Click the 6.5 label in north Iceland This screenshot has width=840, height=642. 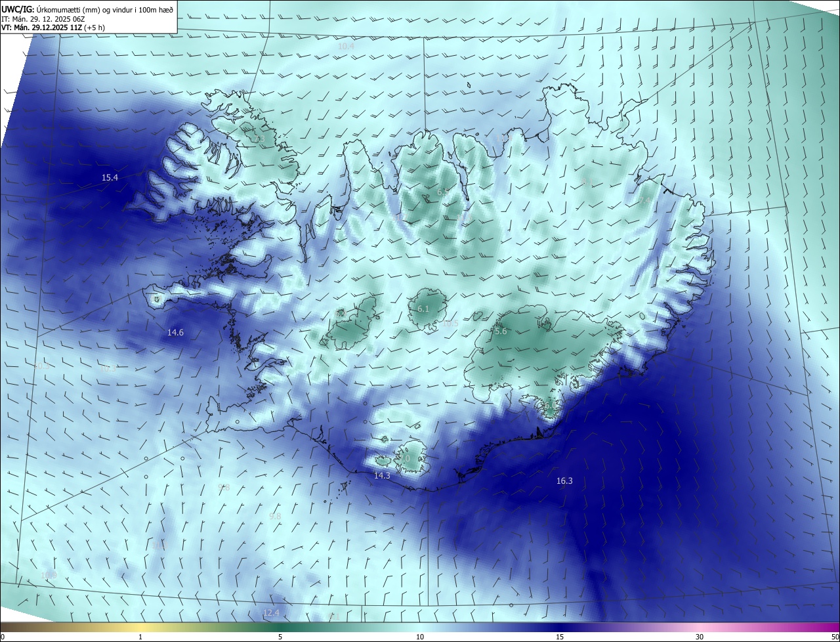[x=443, y=192]
